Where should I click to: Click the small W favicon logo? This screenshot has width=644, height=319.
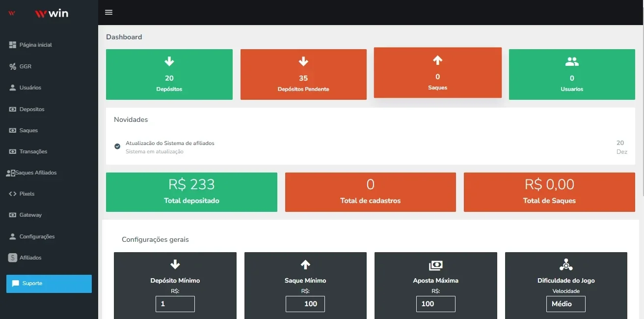point(12,13)
